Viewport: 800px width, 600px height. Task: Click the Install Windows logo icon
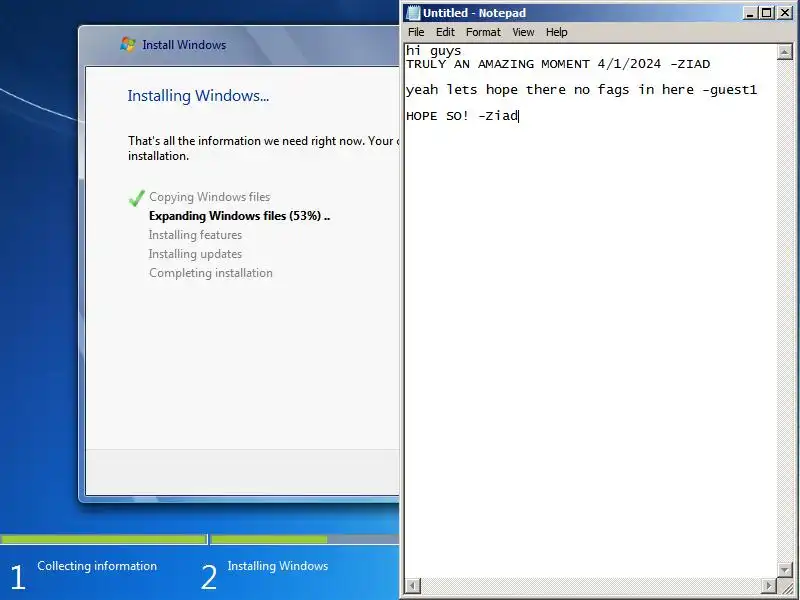128,44
